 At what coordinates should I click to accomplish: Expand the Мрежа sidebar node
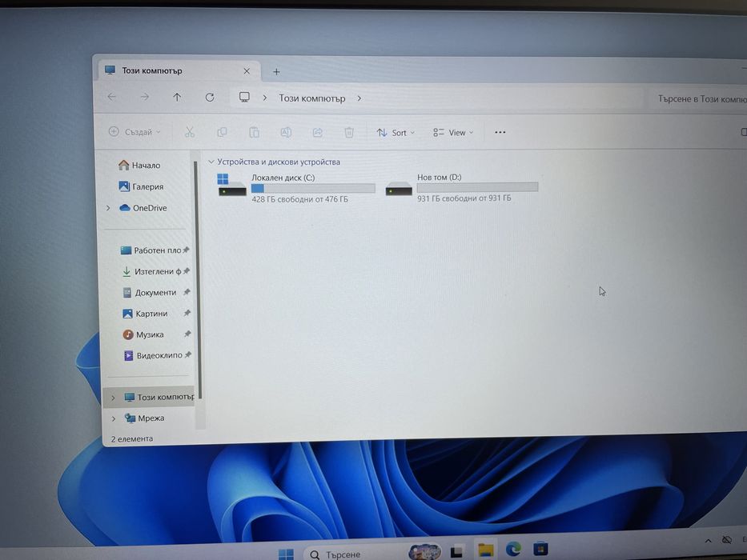click(x=114, y=418)
